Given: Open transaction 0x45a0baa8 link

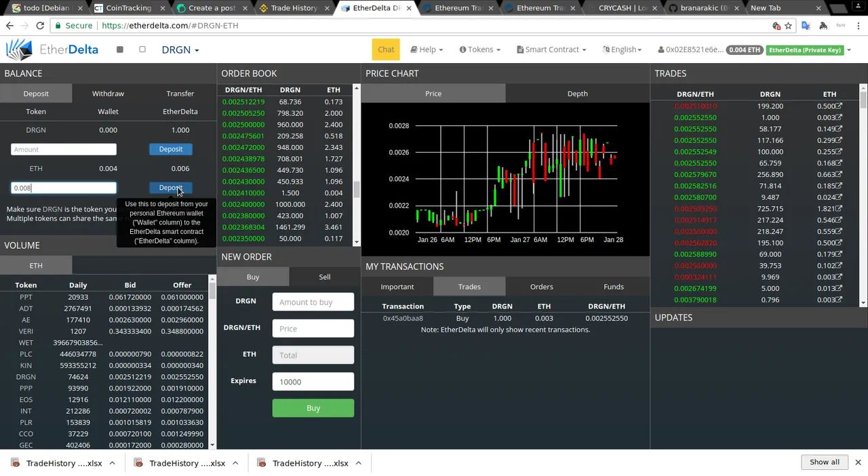Looking at the screenshot, I should click(x=403, y=318).
